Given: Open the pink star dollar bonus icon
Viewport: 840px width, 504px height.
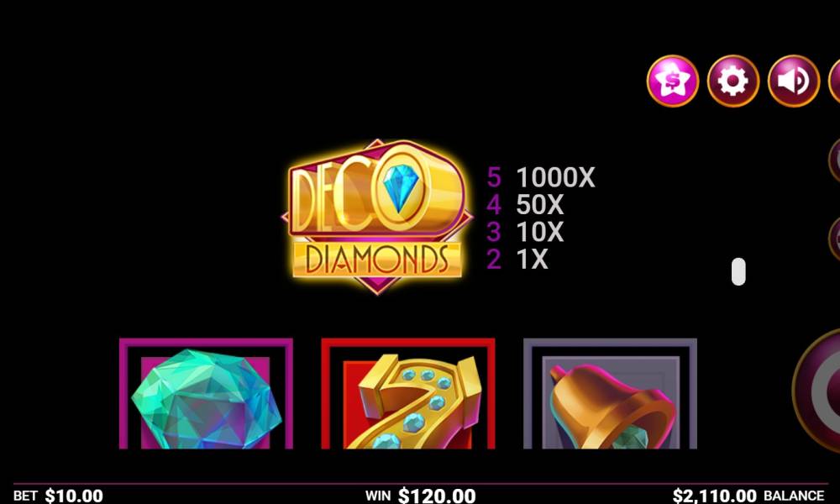Looking at the screenshot, I should (x=672, y=81).
